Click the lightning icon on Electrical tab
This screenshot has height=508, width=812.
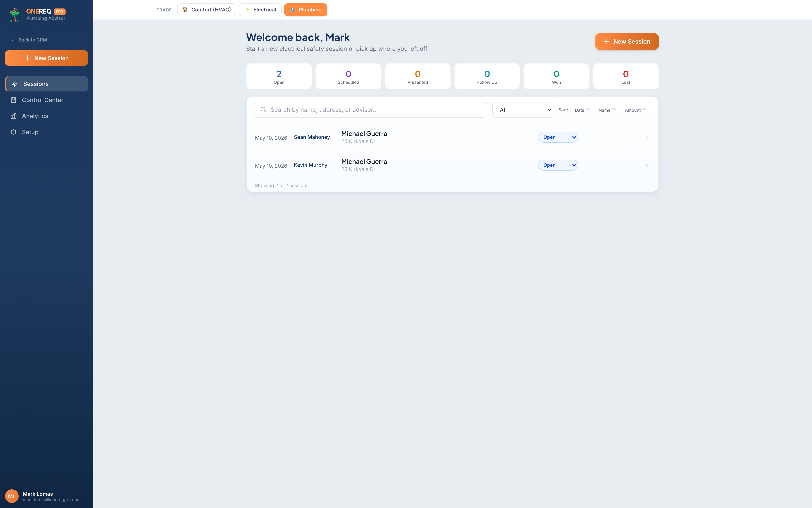(x=247, y=9)
